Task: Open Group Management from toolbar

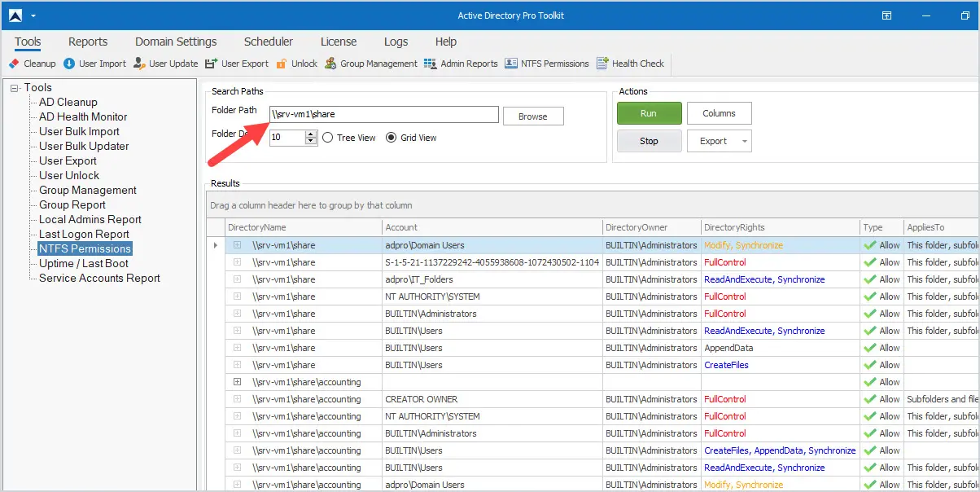Action: point(371,64)
